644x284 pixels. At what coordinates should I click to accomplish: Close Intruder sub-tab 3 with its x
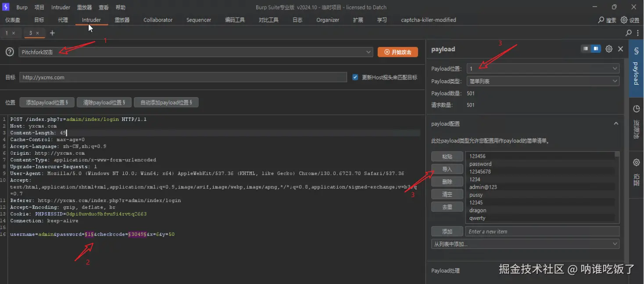pyautogui.click(x=38, y=33)
